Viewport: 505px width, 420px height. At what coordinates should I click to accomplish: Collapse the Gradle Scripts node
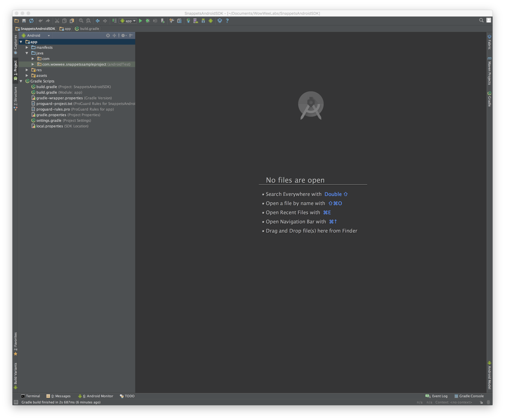[21, 81]
